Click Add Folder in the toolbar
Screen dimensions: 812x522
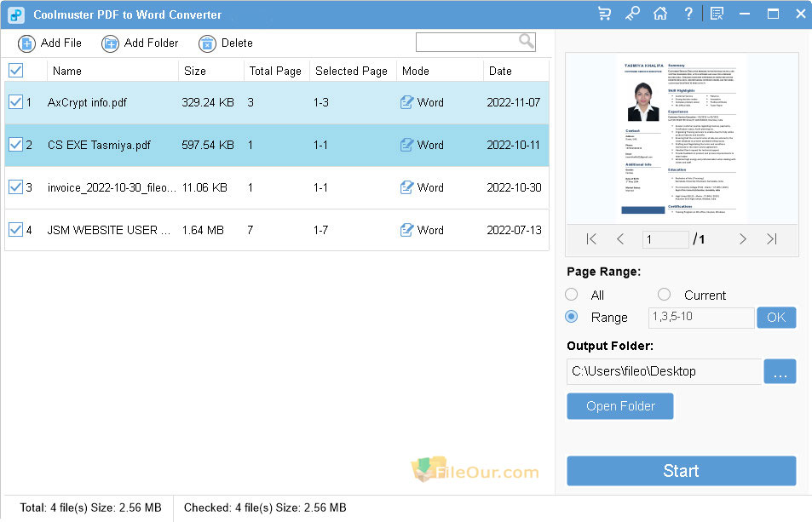(x=141, y=43)
